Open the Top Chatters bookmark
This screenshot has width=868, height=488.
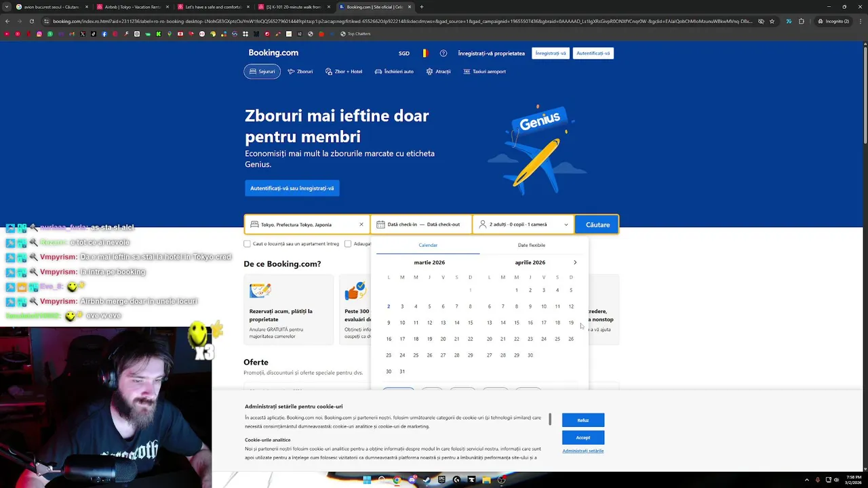(355, 34)
